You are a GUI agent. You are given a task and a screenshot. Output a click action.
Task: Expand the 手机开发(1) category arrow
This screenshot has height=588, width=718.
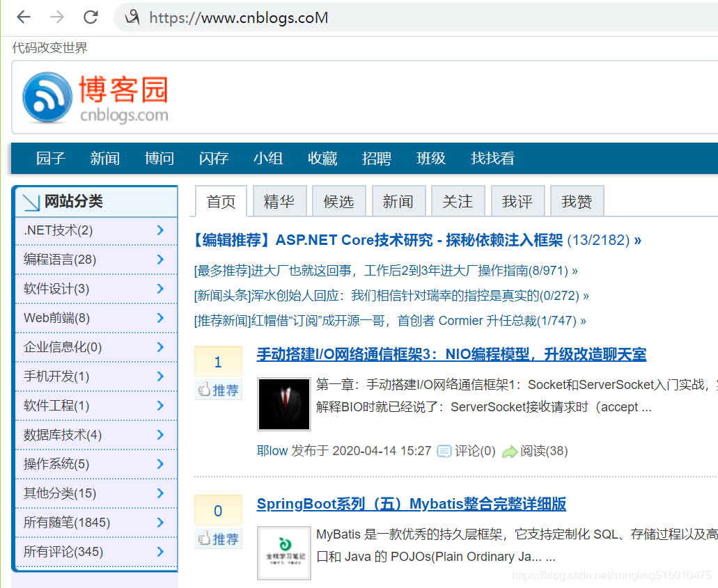point(160,376)
